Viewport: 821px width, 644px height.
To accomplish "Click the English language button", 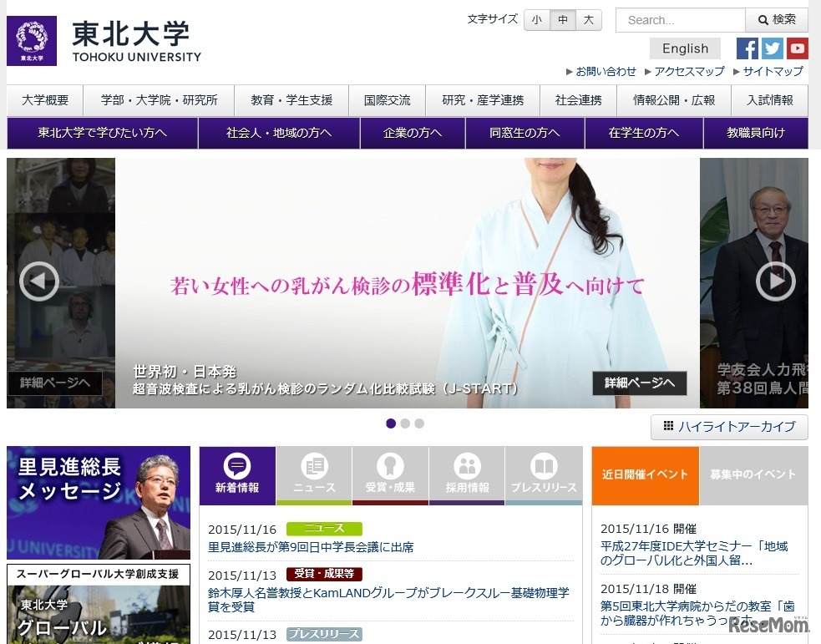I will (685, 48).
